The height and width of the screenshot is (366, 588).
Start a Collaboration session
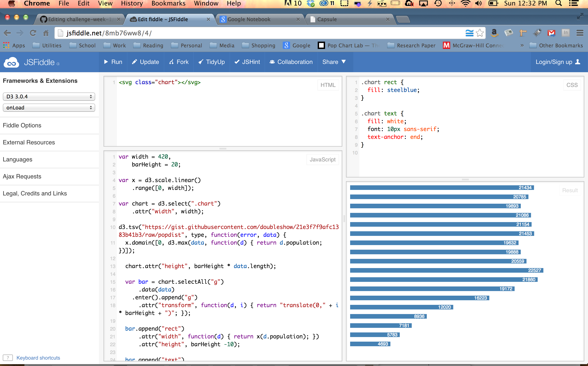tap(291, 62)
